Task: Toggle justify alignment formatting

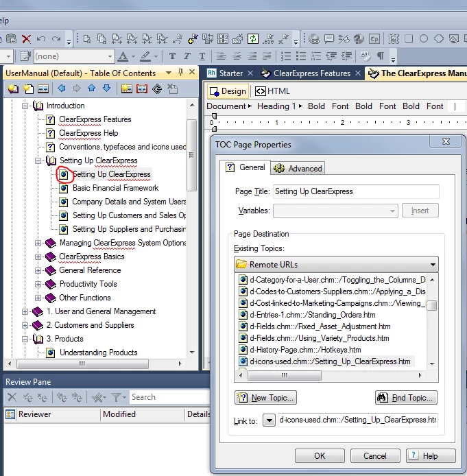Action: (x=267, y=56)
